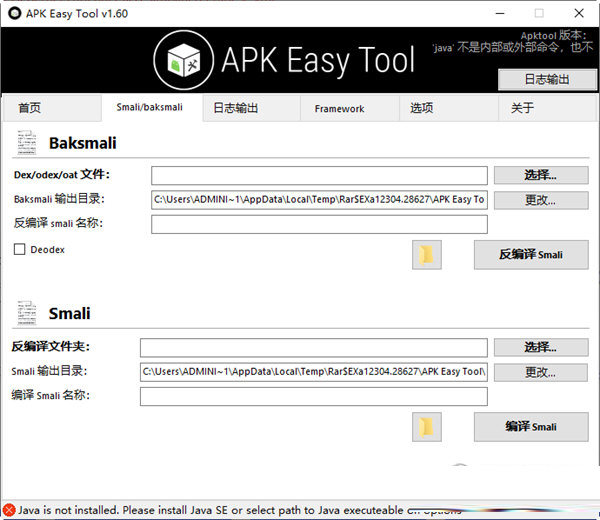Focus the 反编译文件夹 input field

[x=314, y=348]
